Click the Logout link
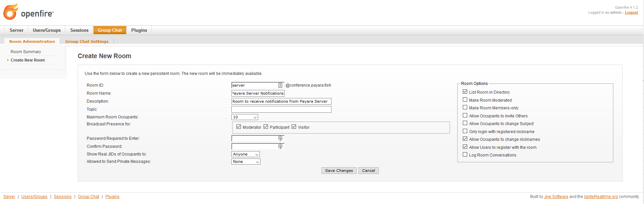Image resolution: width=644 pixels, height=204 pixels. pyautogui.click(x=631, y=12)
